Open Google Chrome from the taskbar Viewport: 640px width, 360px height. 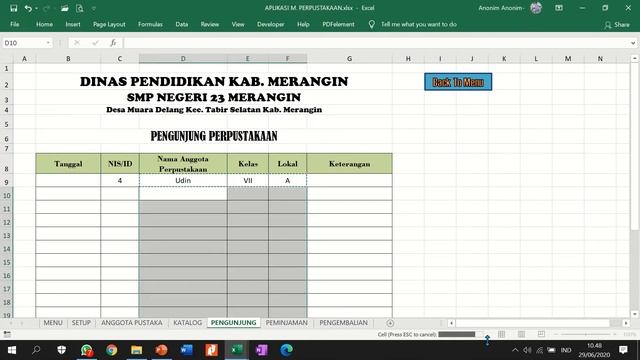point(111,350)
